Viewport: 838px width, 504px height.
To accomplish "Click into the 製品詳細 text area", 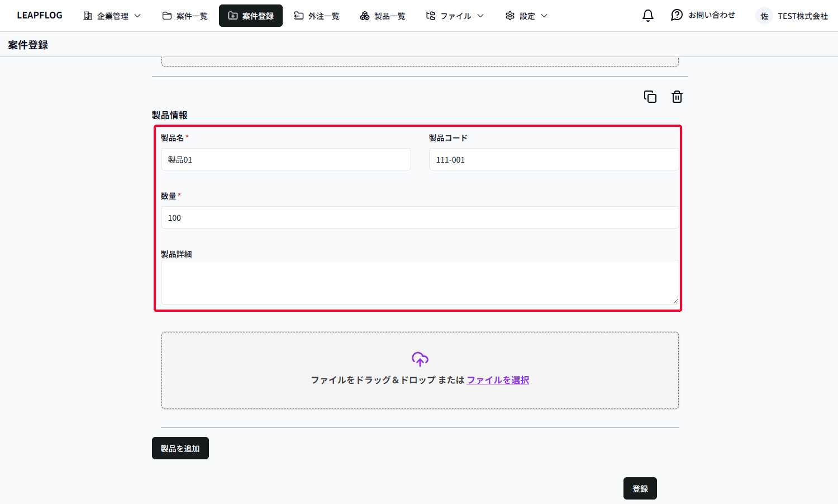I will [420, 282].
